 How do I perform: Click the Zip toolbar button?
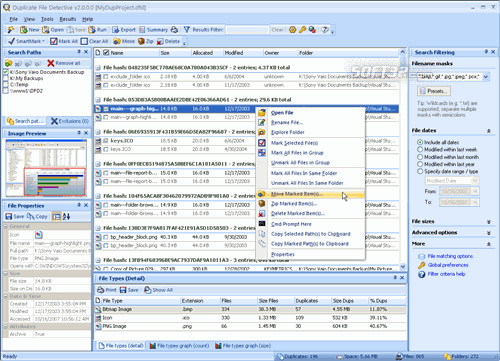tap(146, 41)
